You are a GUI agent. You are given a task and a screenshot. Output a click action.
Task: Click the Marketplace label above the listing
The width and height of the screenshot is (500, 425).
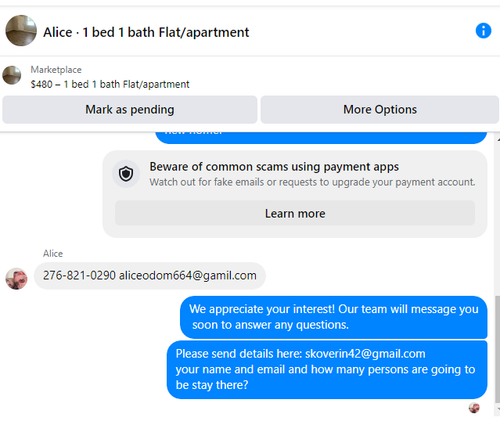click(56, 70)
